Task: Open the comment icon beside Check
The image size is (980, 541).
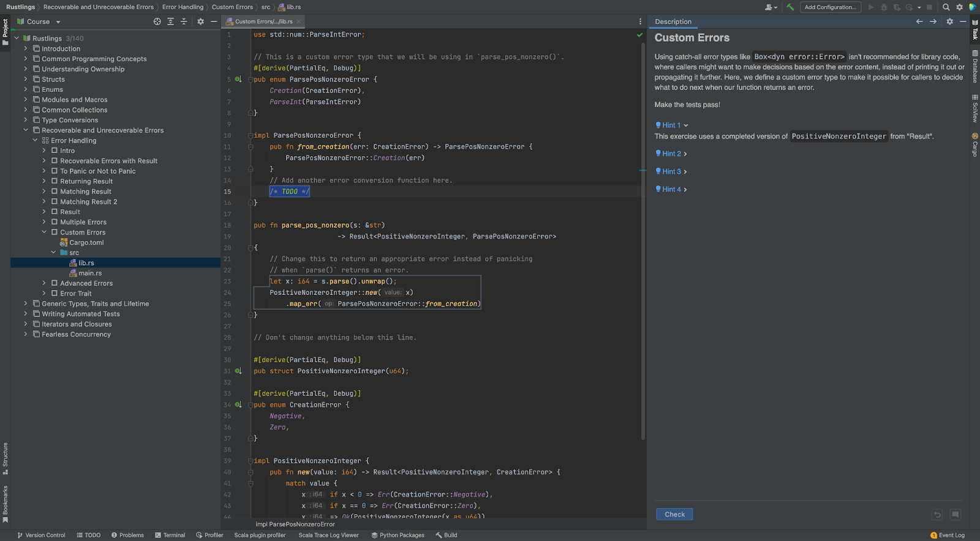Action: (x=955, y=515)
